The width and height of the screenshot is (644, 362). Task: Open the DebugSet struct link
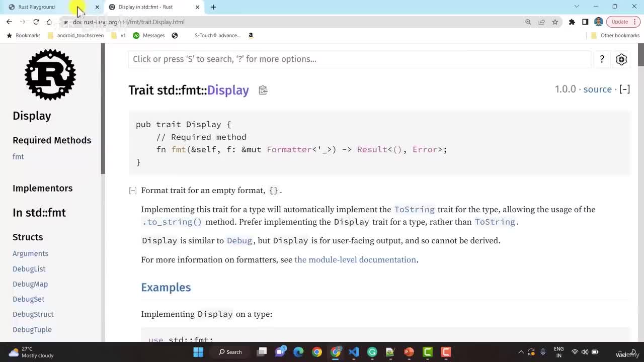pyautogui.click(x=29, y=299)
